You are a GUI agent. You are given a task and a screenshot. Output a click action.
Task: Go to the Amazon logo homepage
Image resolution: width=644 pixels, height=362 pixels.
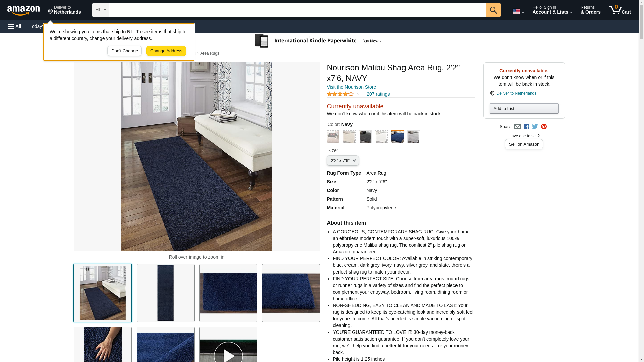tap(23, 10)
